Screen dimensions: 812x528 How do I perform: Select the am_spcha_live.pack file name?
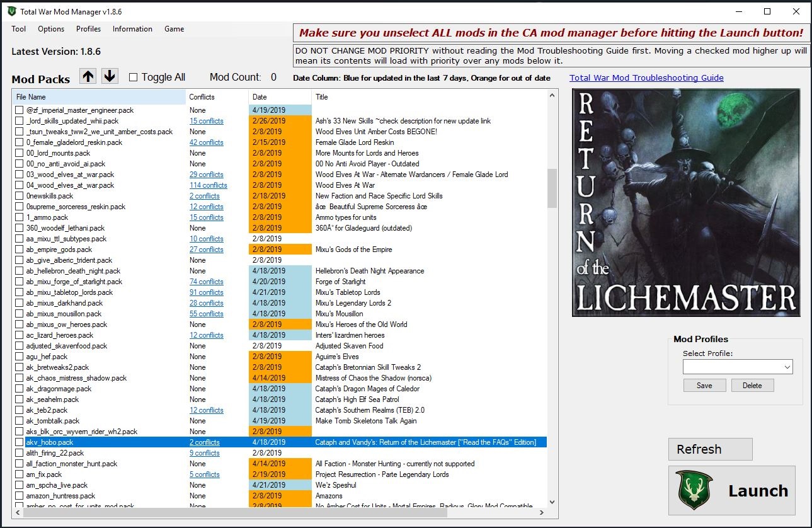(57, 485)
